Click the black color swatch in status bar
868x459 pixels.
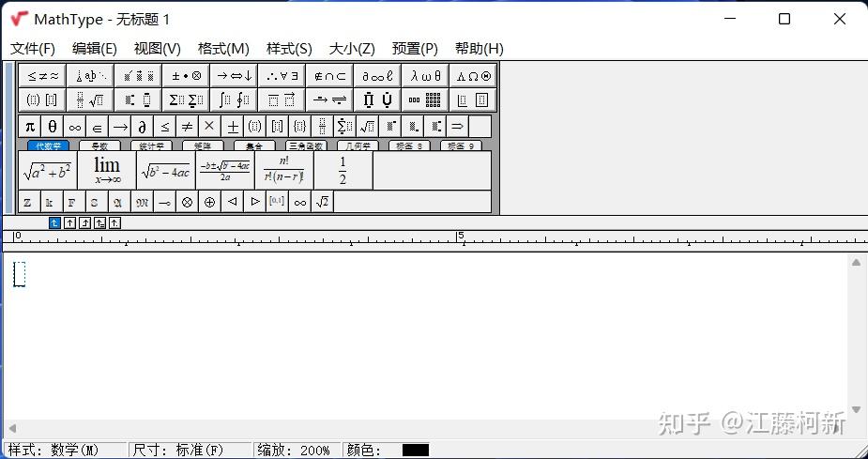[415, 451]
